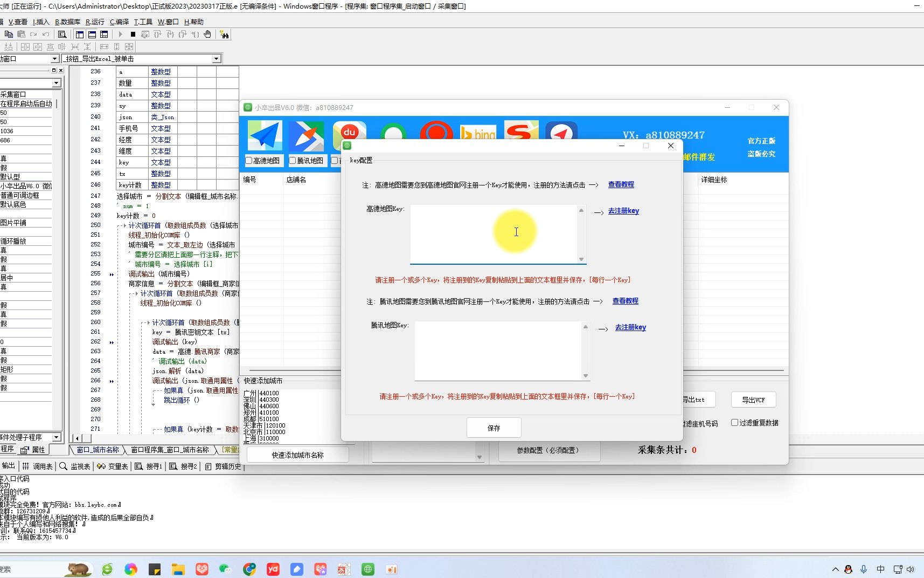Switch to the 窗口_城市名称 tab

(98, 450)
